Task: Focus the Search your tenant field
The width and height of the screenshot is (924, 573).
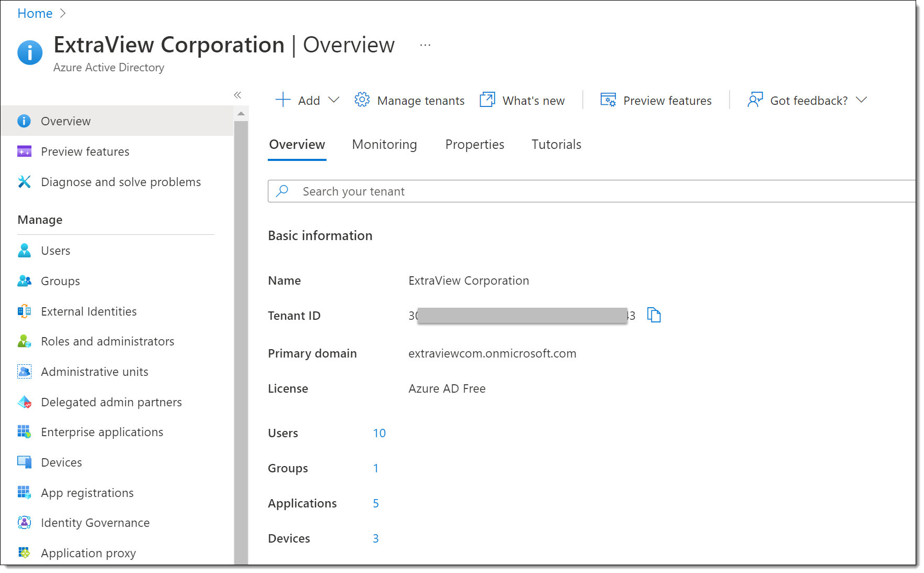Action: pos(592,191)
